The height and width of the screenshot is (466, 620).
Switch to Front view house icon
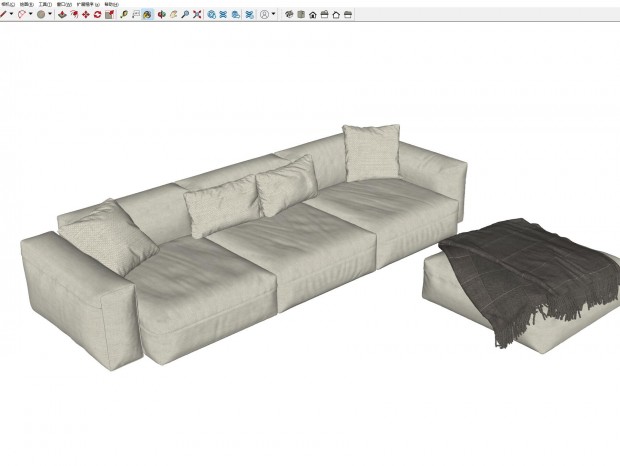coord(313,15)
